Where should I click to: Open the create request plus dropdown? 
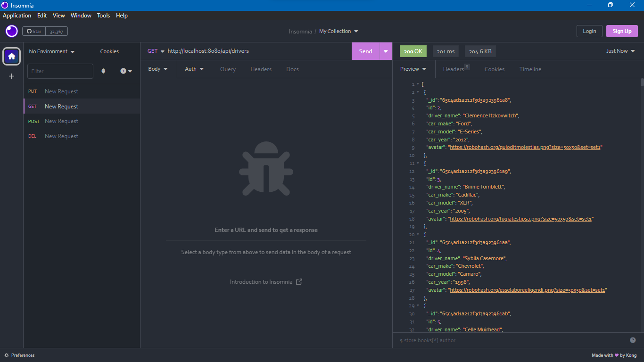click(126, 71)
